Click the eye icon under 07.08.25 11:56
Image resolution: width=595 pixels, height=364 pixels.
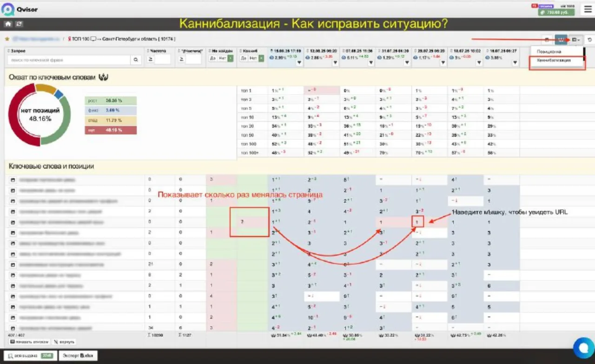(x=344, y=58)
